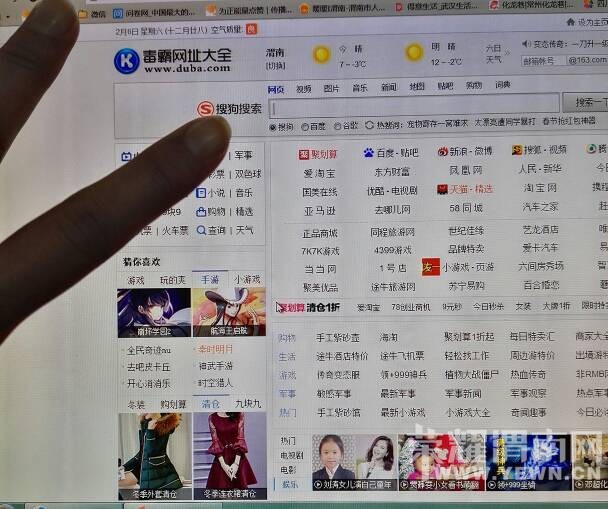
Task: Click the speaker icon beside 变态传奇
Action: (x=526, y=44)
